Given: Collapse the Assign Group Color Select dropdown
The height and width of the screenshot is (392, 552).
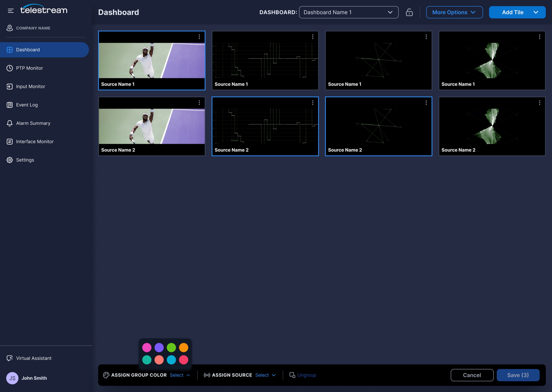Looking at the screenshot, I should [x=180, y=375].
